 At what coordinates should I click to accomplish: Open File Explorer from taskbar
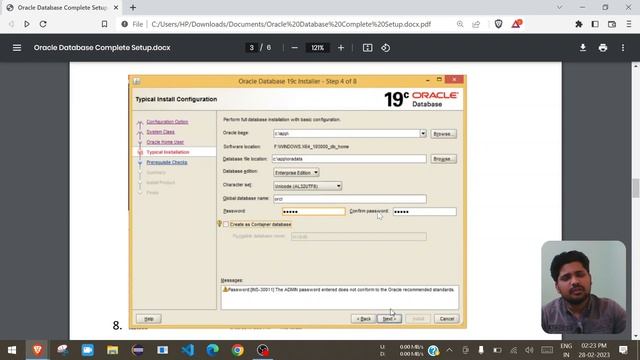[x=112, y=350]
